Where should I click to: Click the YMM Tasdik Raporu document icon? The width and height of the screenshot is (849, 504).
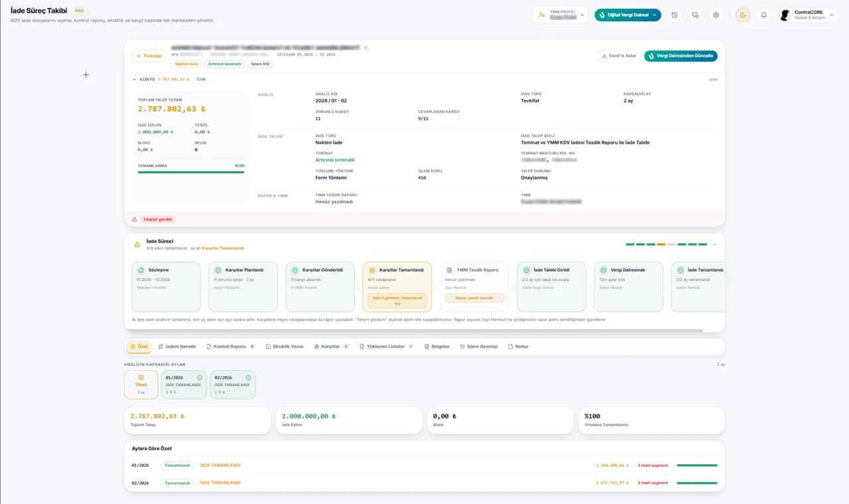[x=449, y=271]
